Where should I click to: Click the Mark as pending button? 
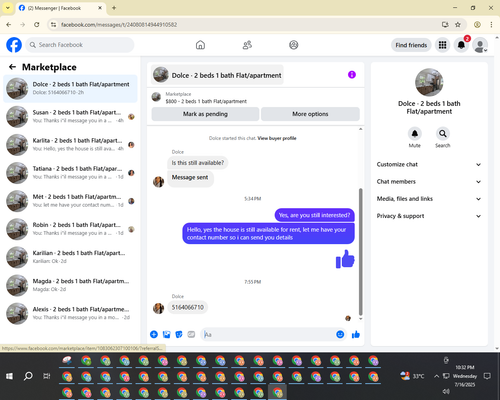click(205, 114)
